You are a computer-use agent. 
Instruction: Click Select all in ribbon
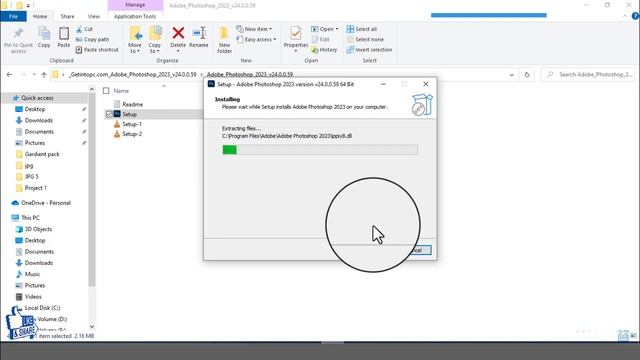coord(362,29)
